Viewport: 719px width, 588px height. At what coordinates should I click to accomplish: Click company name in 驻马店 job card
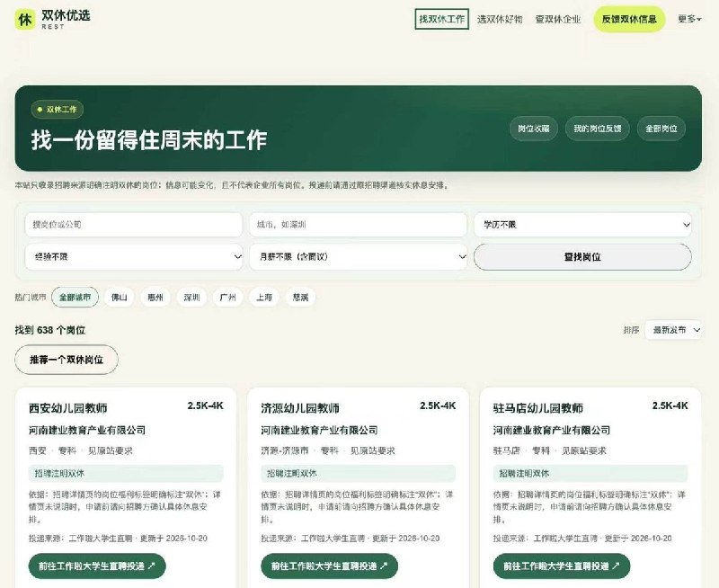pyautogui.click(x=552, y=431)
